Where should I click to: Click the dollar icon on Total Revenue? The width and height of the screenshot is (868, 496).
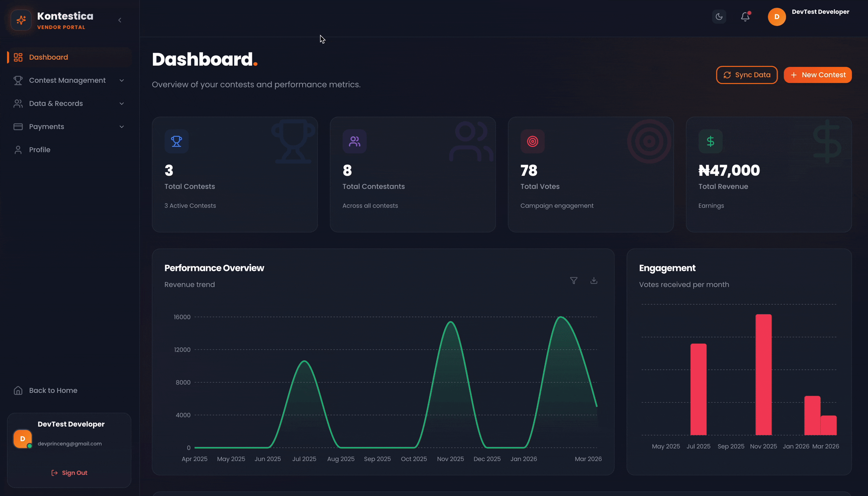click(710, 141)
